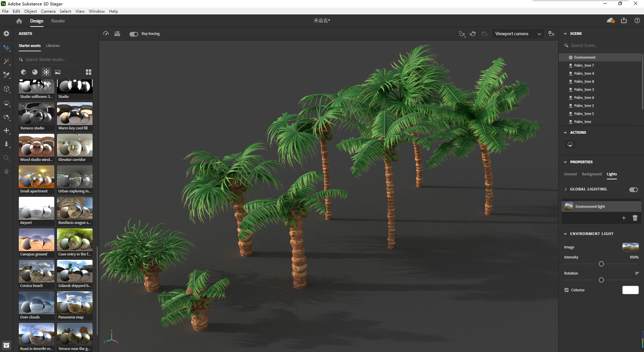Image resolution: width=644 pixels, height=352 pixels.
Task: Choose the orbit camera tool
Action: coord(6,117)
